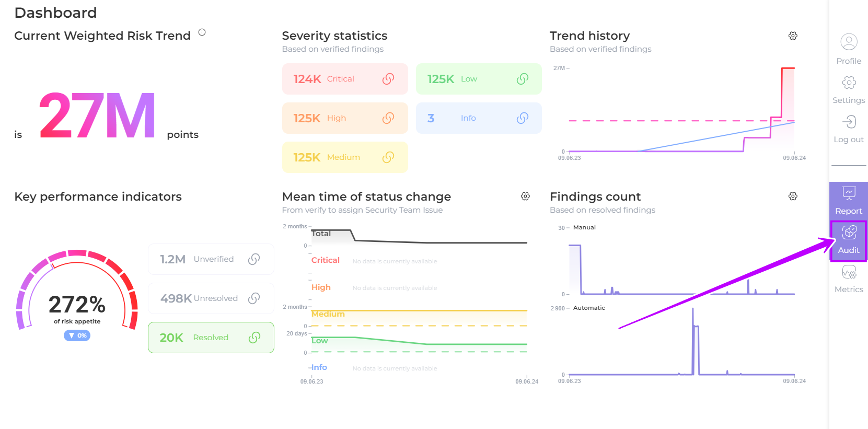The height and width of the screenshot is (429, 868).
Task: Click the 125K Low severity card
Action: [x=478, y=79]
